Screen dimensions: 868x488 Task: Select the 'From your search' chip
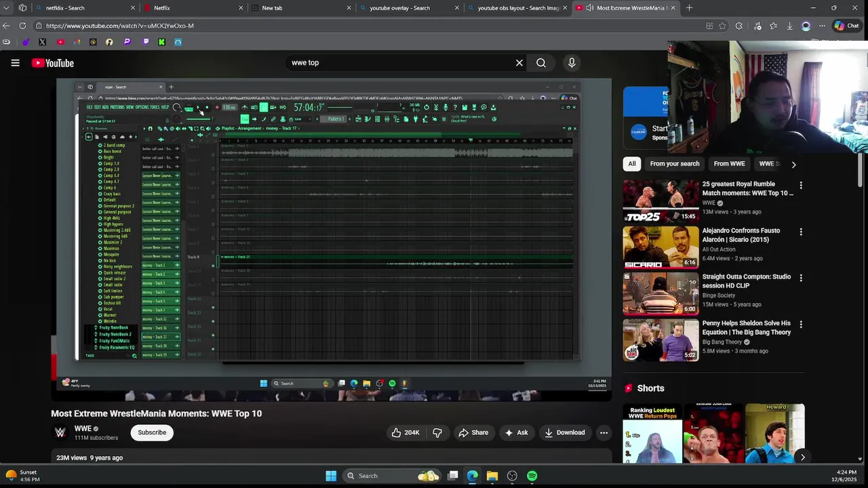pyautogui.click(x=675, y=164)
